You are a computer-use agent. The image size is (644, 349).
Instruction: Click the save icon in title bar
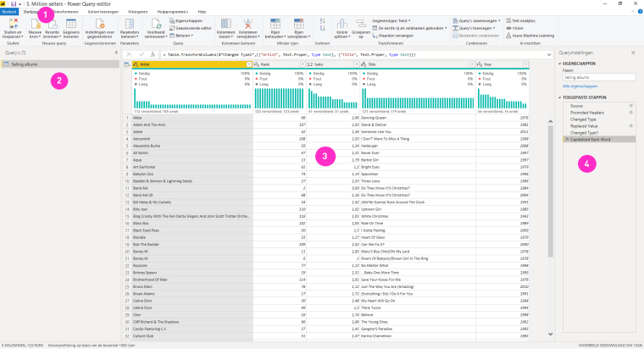pos(14,3)
